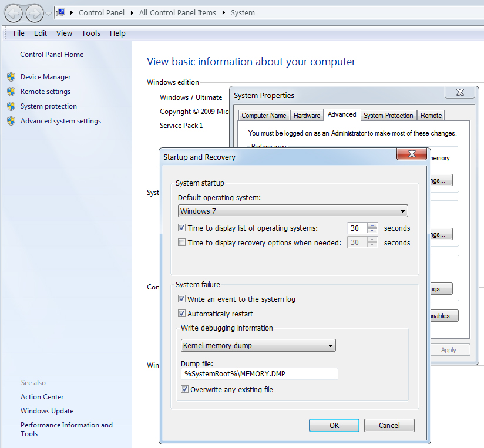The width and height of the screenshot is (484, 448).
Task: Decrease operating systems list display time
Action: click(372, 231)
